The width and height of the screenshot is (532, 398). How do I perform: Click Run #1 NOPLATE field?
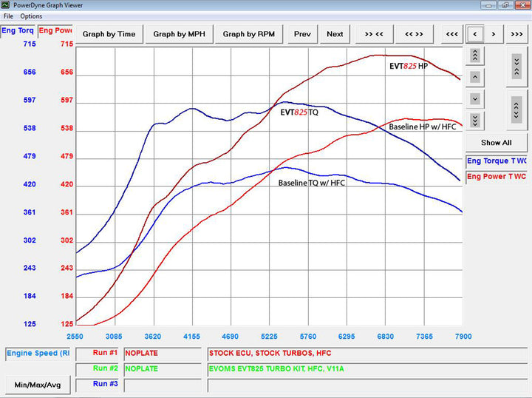[x=163, y=354]
